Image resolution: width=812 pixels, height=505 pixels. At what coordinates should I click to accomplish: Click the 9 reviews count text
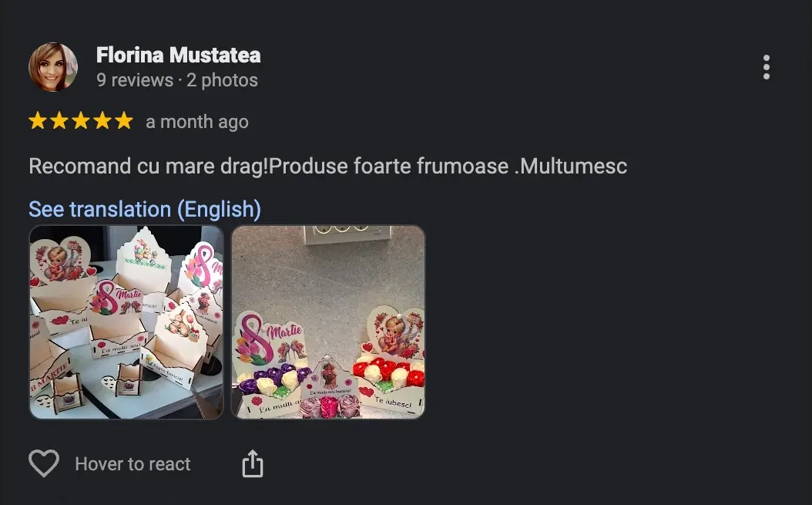pos(135,80)
